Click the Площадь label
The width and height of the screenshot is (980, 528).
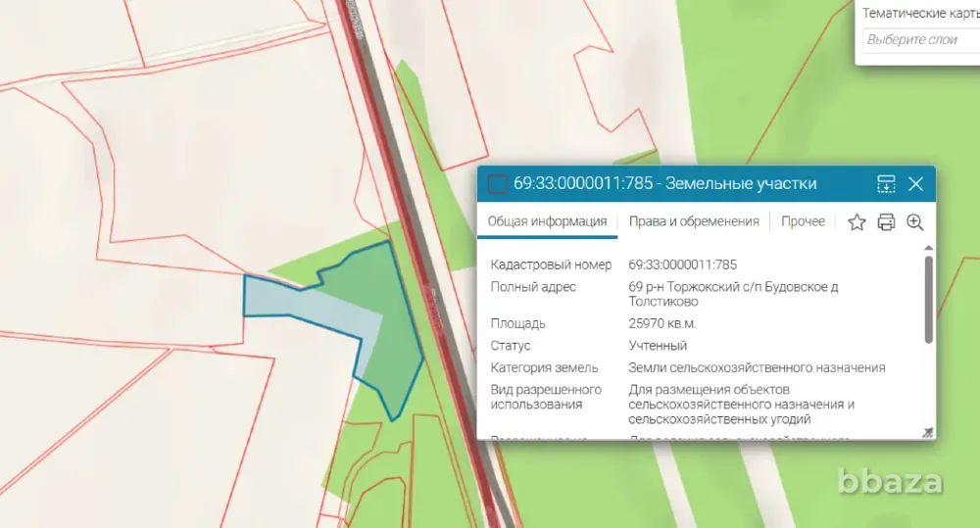(518, 323)
